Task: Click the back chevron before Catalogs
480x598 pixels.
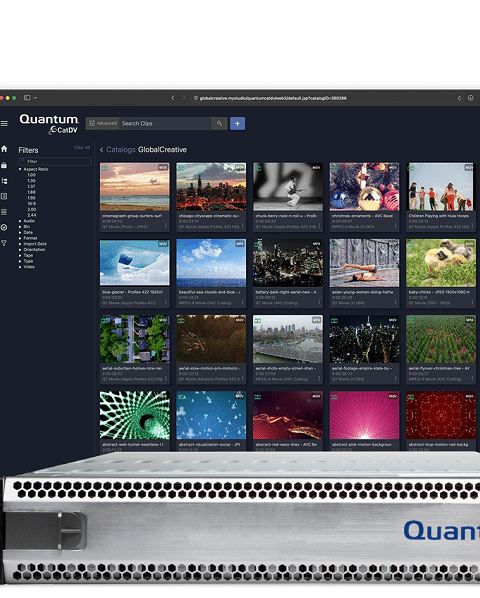Action: (x=101, y=150)
